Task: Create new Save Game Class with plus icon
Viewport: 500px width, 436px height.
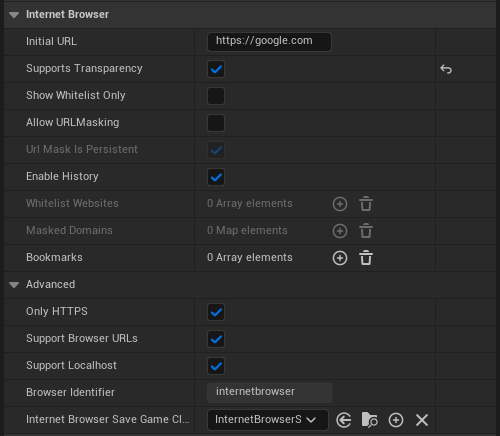Action: click(396, 420)
